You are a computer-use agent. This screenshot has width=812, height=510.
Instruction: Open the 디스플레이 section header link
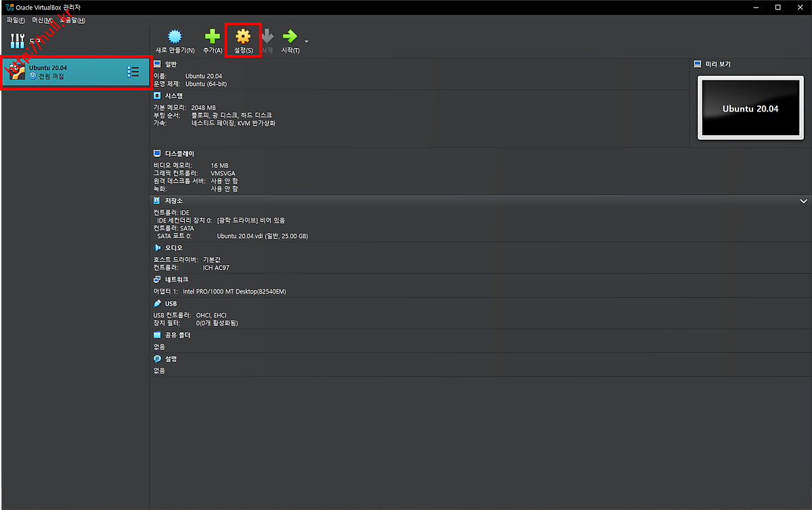[179, 154]
